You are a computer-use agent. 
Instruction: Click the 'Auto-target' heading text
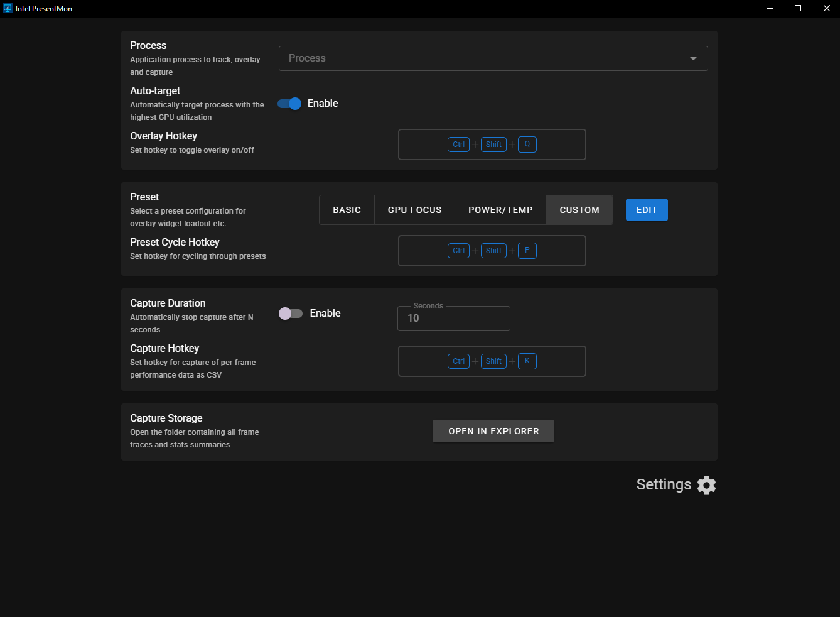[x=155, y=91]
